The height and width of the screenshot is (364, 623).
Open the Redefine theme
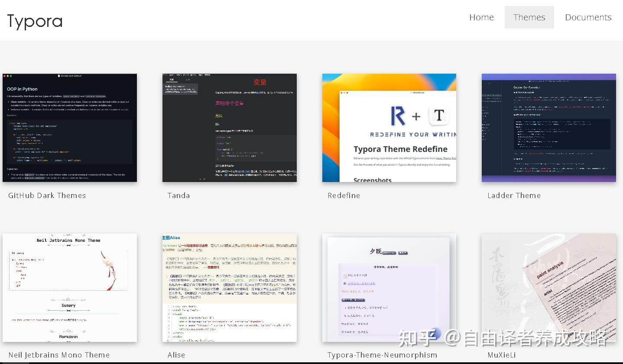[344, 195]
